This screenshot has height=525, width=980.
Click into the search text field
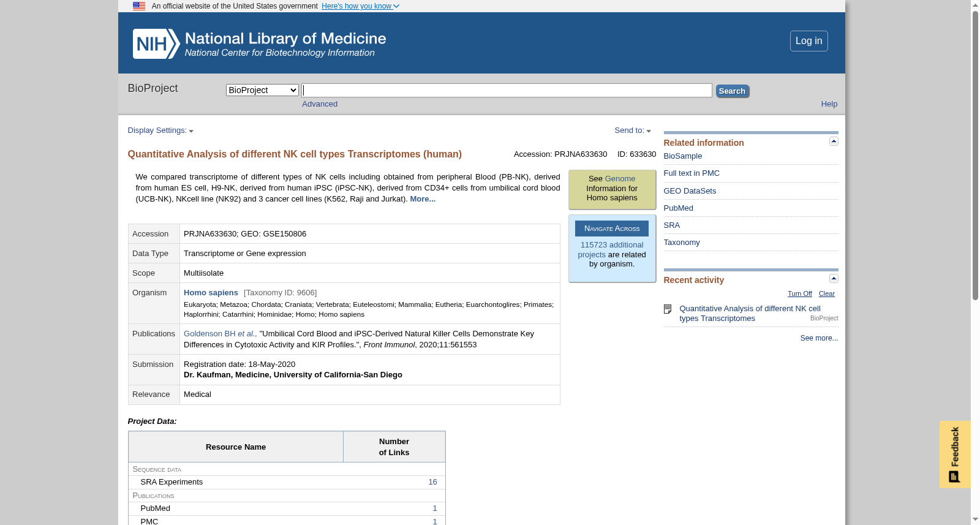pyautogui.click(x=507, y=90)
